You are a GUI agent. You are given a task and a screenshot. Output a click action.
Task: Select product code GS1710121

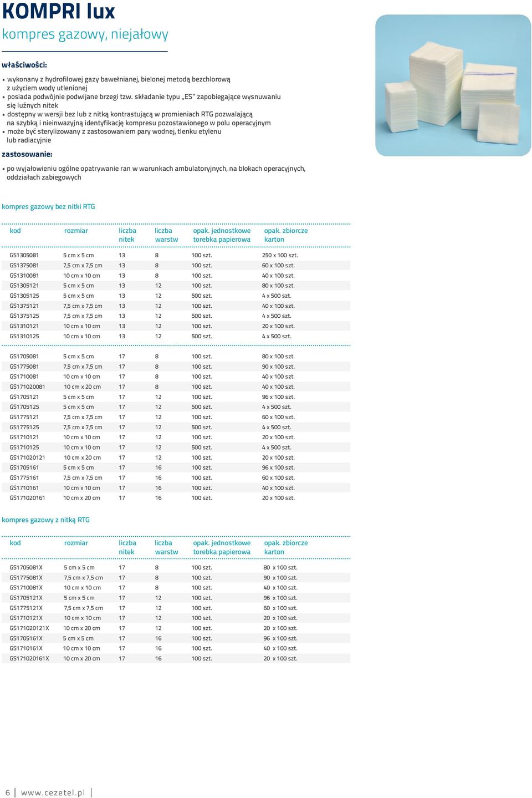tap(24, 438)
